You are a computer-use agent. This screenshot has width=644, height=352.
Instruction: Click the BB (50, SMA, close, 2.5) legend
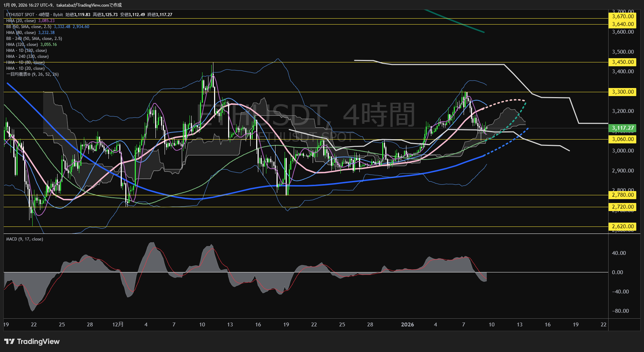(29, 27)
